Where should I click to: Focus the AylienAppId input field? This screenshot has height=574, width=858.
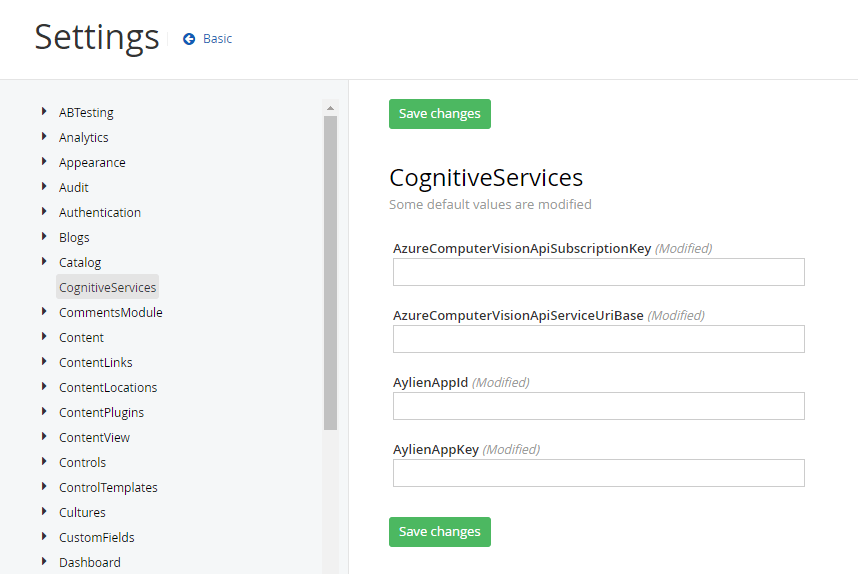[598, 406]
